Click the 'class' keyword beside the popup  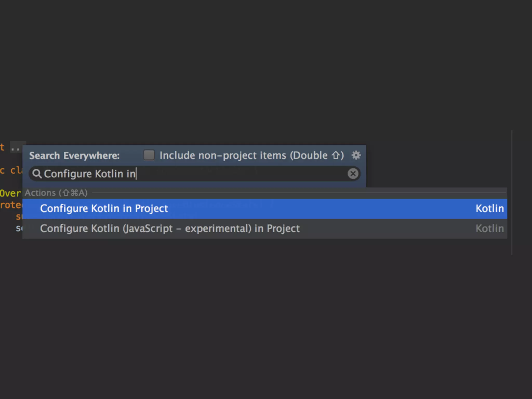[16, 170]
